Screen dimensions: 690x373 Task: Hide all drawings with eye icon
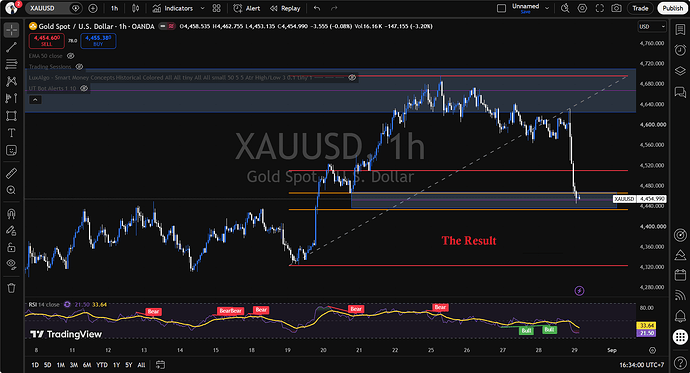(11, 264)
